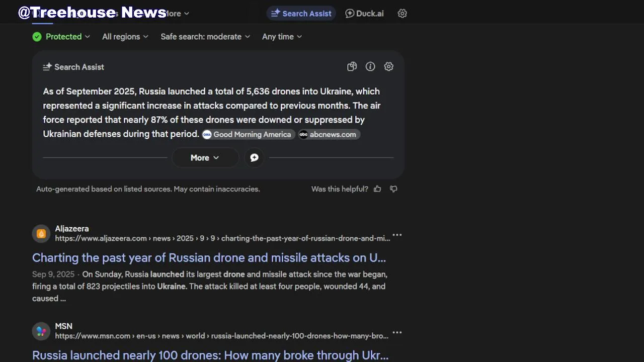Image resolution: width=644 pixels, height=362 pixels.
Task: Expand the More search categories dropdown
Action: coord(178,14)
